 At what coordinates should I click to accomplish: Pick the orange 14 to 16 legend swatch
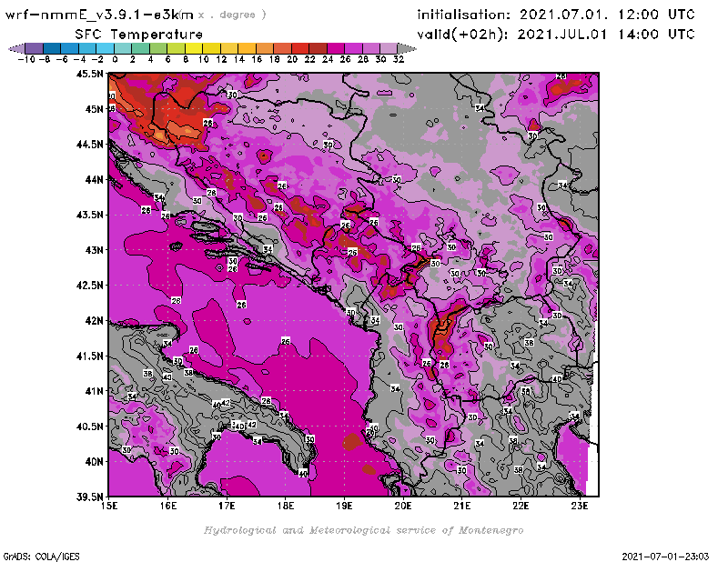[x=247, y=49]
